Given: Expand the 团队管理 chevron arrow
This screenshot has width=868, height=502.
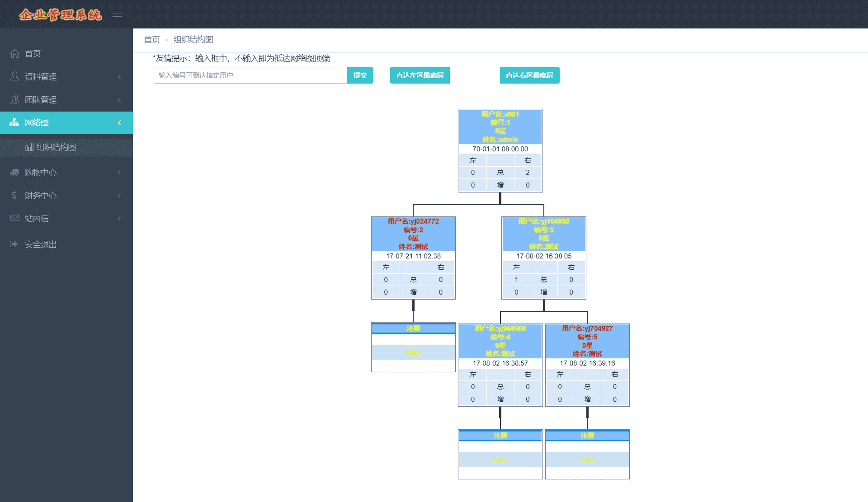Looking at the screenshot, I should tap(119, 100).
